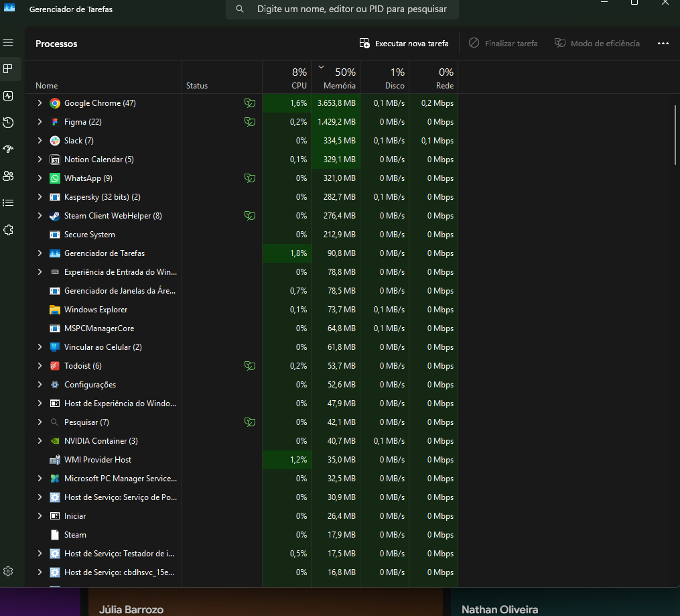Expand Host de Serviço: cbdhsvc row

point(40,572)
